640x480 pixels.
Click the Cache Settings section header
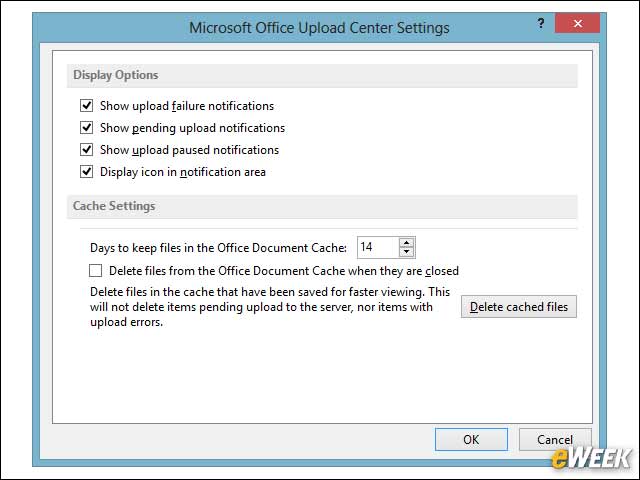322,207
